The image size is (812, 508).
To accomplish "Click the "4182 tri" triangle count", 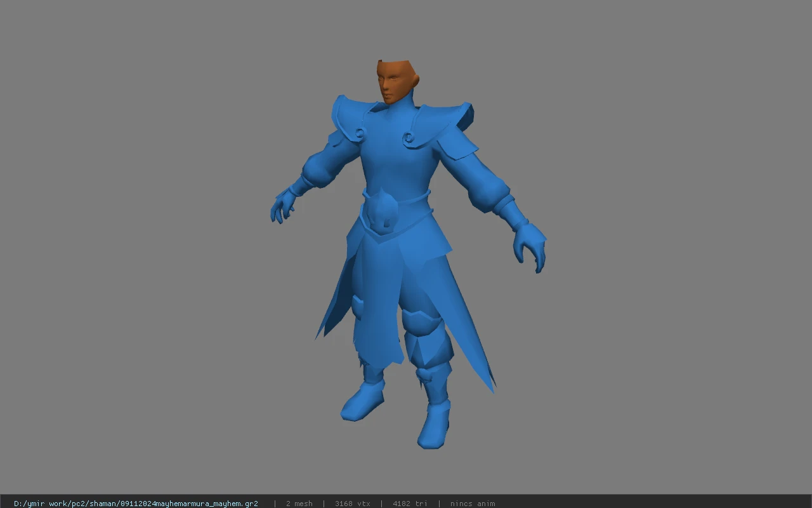I will (410, 504).
